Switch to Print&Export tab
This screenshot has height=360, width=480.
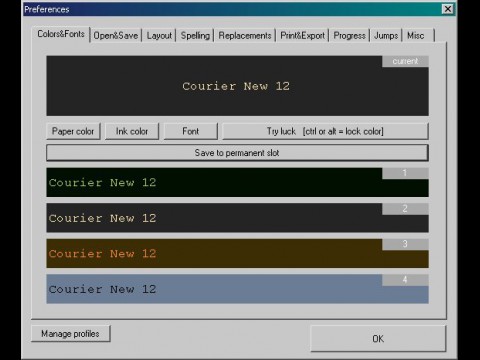302,35
